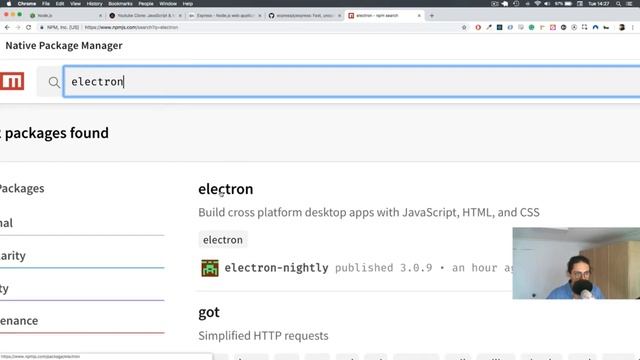Open the History menu

click(94, 4)
